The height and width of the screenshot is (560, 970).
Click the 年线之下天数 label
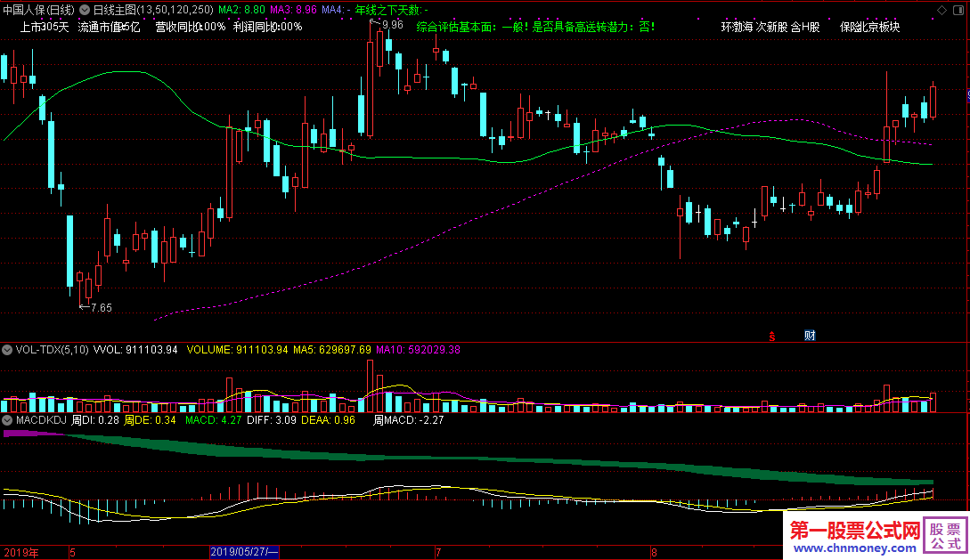(x=392, y=10)
